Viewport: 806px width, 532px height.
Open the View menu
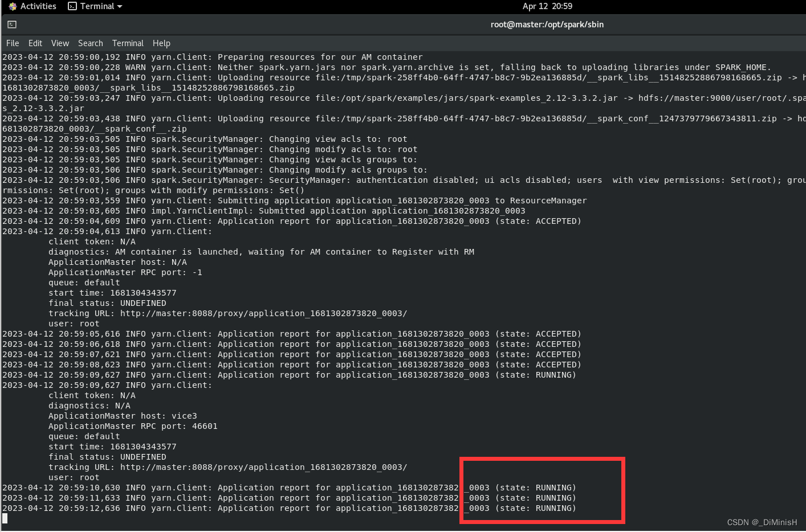click(x=60, y=43)
